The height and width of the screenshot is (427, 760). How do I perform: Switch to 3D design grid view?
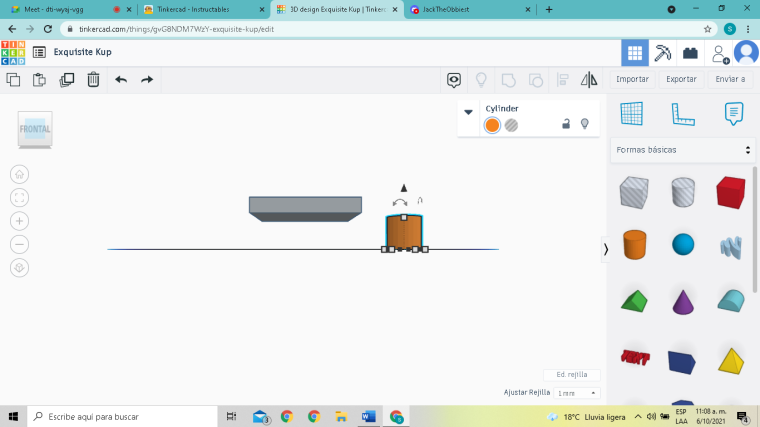pyautogui.click(x=634, y=53)
